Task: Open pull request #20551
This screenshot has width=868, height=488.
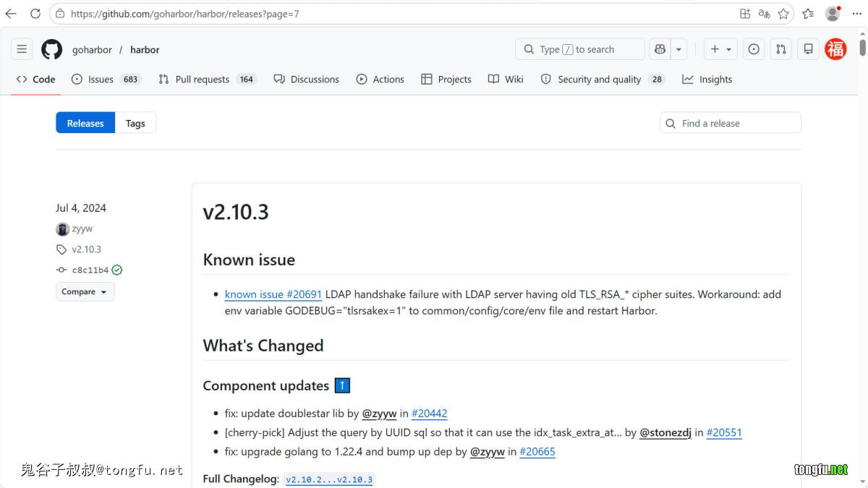Action: point(724,432)
